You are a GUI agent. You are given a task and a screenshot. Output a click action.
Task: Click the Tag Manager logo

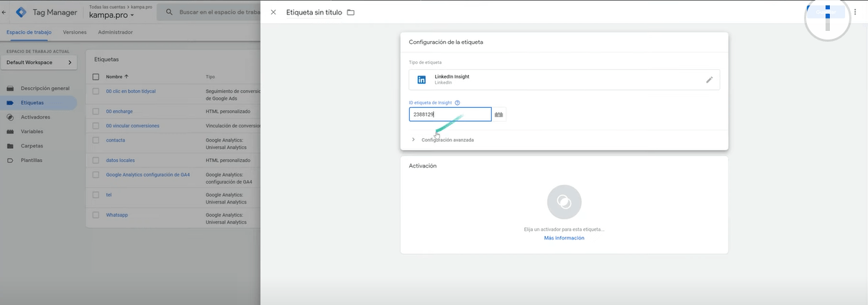tap(20, 12)
